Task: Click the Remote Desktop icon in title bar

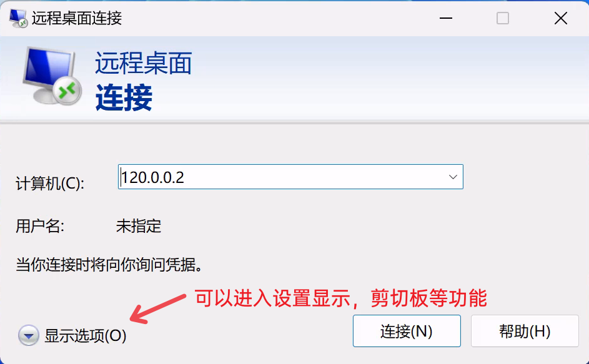Action: point(18,18)
